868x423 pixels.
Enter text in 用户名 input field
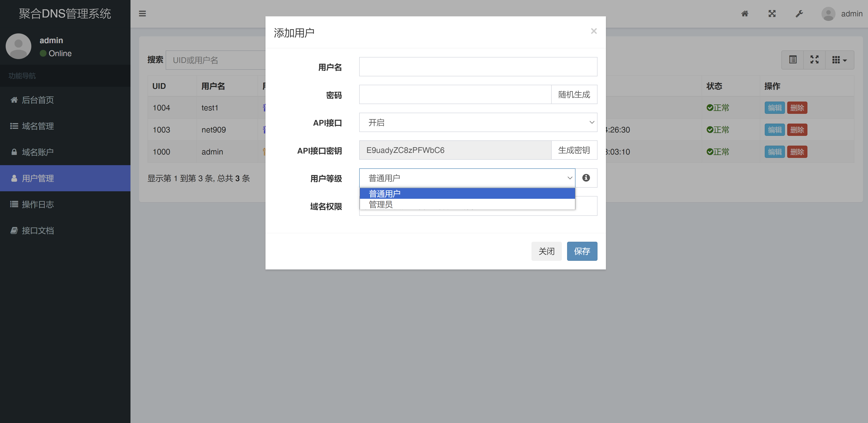478,67
